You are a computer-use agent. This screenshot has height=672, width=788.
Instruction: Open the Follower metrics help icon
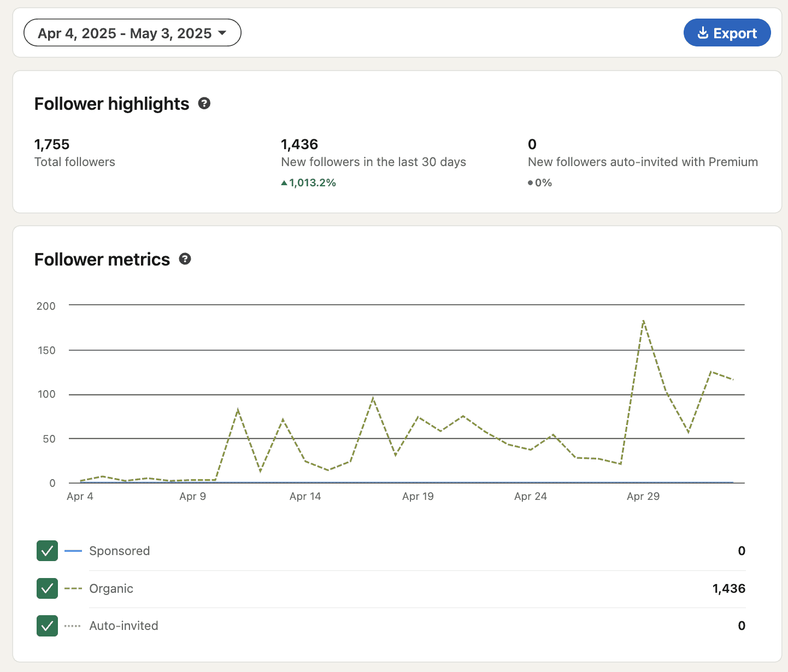coord(185,259)
